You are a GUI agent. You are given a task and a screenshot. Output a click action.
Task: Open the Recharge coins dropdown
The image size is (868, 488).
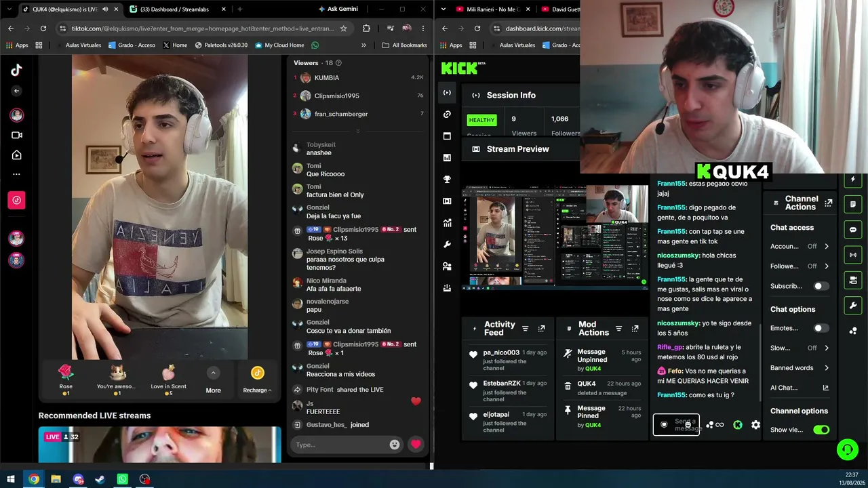click(x=257, y=380)
